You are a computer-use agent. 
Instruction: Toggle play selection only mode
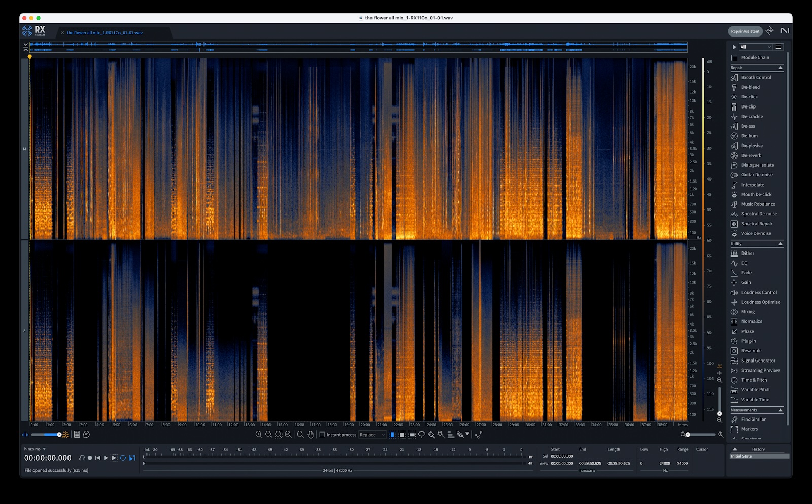point(114,458)
